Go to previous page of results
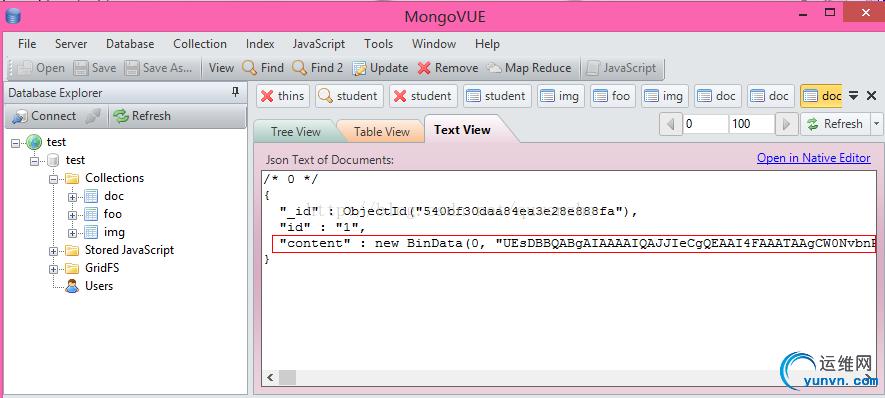The image size is (885, 398). [x=671, y=124]
